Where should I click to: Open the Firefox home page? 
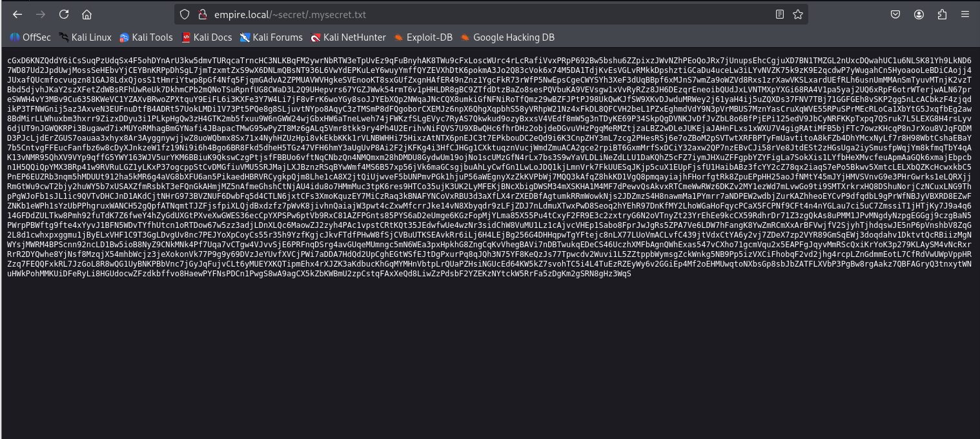(x=87, y=14)
